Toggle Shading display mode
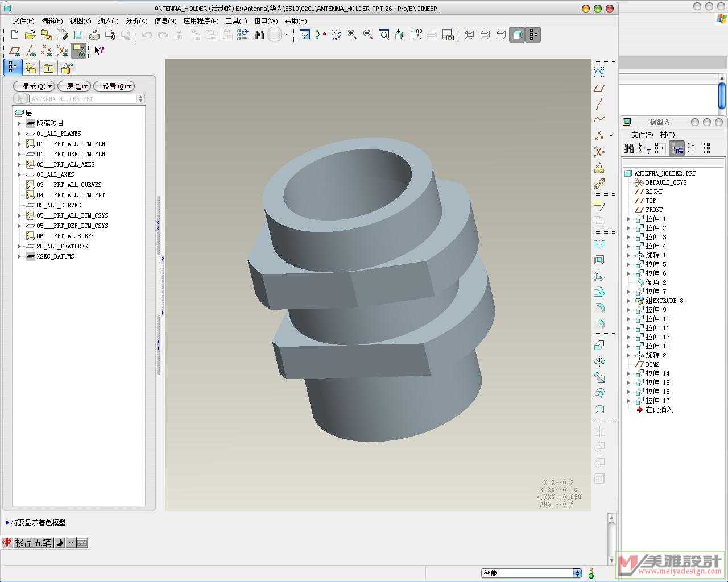The image size is (728, 582). 517,35
